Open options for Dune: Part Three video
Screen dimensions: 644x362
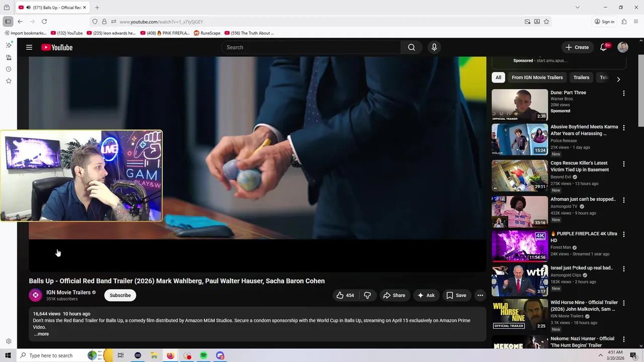(624, 94)
